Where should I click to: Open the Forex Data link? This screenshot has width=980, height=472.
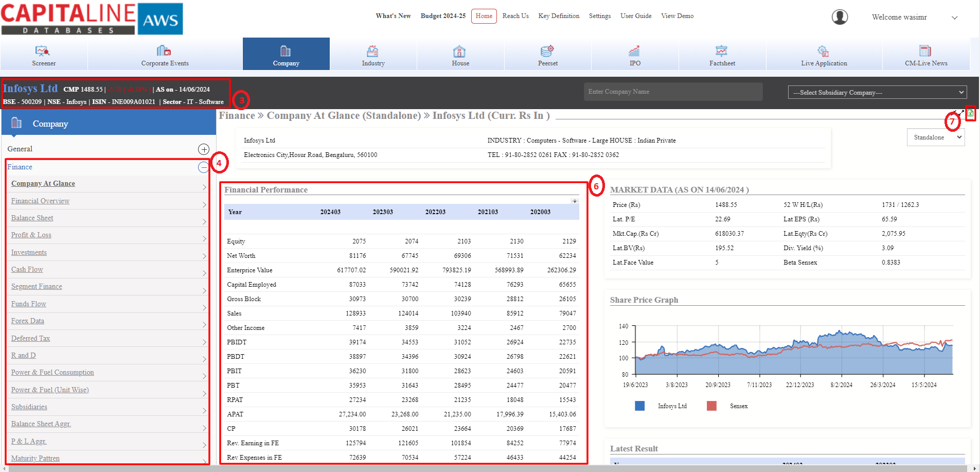click(28, 321)
